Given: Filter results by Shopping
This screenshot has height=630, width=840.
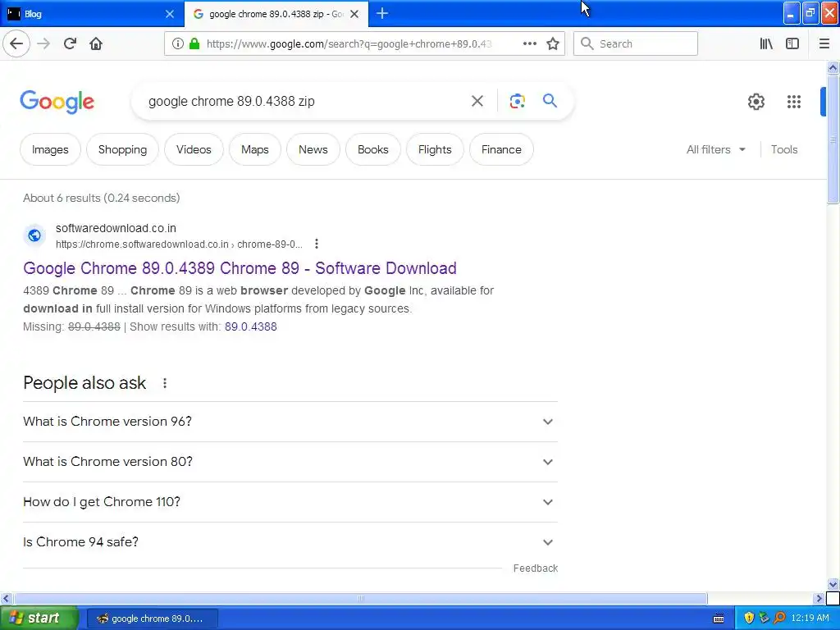Looking at the screenshot, I should (x=123, y=149).
